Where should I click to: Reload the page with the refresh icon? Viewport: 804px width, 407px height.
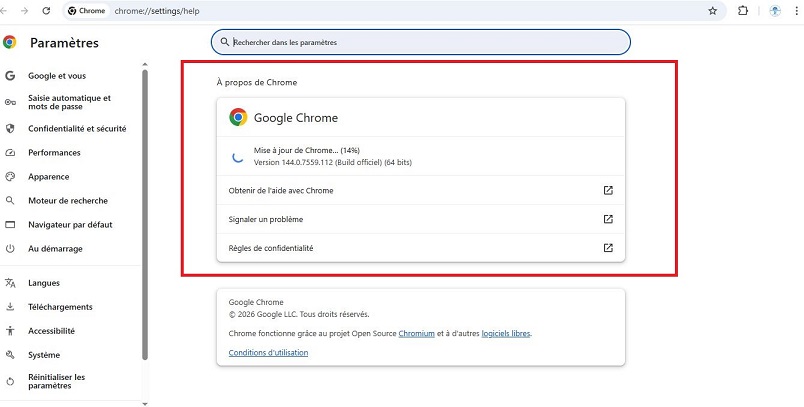pyautogui.click(x=46, y=11)
